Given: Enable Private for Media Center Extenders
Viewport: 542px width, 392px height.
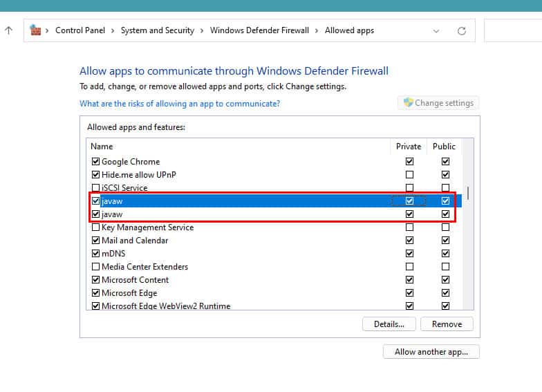Looking at the screenshot, I should [x=409, y=267].
